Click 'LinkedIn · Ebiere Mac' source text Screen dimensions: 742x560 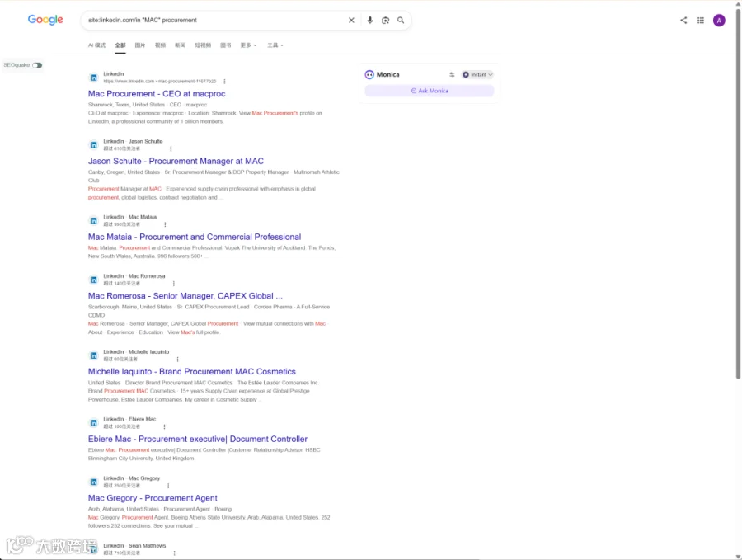[x=129, y=420]
